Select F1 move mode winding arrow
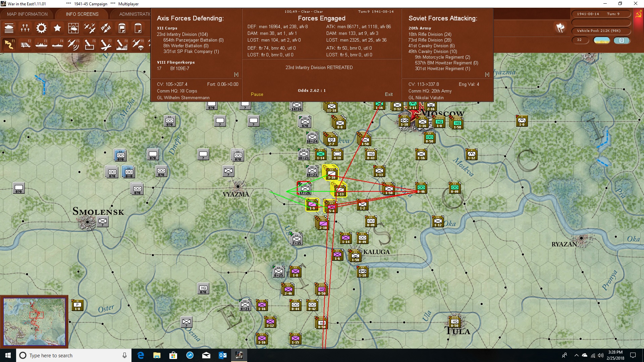This screenshot has width=644, height=362. (x=9, y=45)
